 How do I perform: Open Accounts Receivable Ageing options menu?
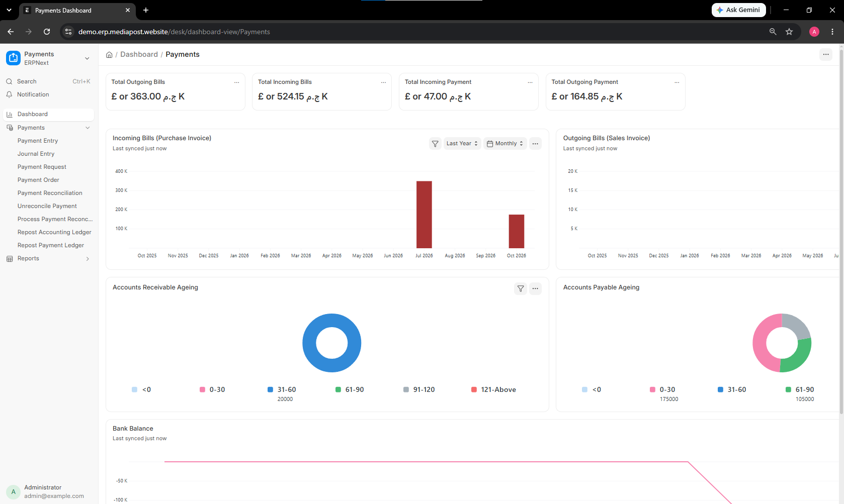coord(535,288)
